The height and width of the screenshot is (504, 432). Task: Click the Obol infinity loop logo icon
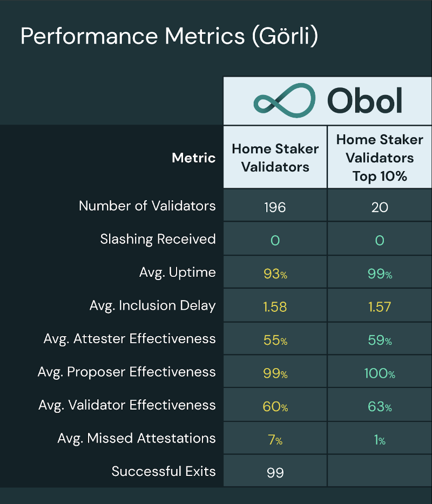tap(284, 101)
